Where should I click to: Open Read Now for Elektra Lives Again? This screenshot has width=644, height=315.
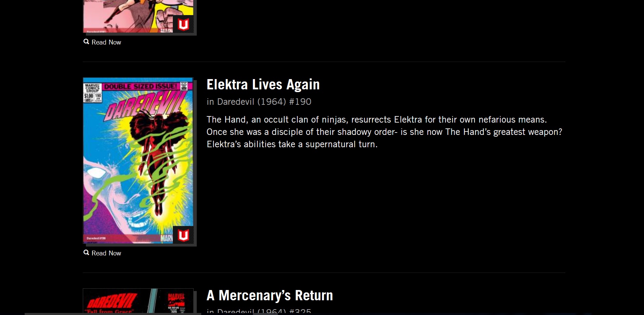pyautogui.click(x=106, y=253)
